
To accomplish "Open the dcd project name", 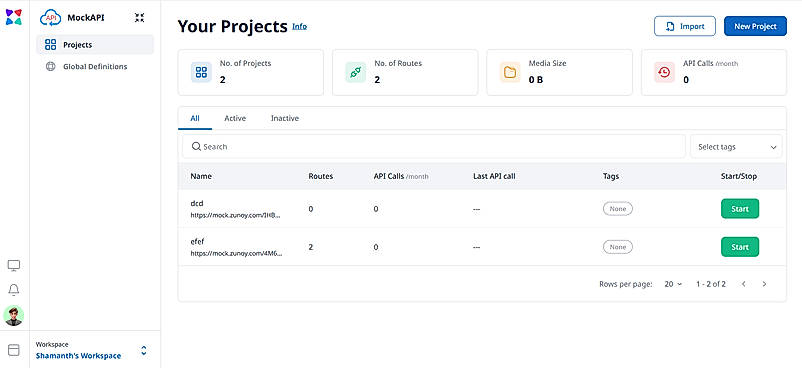I will click(197, 203).
